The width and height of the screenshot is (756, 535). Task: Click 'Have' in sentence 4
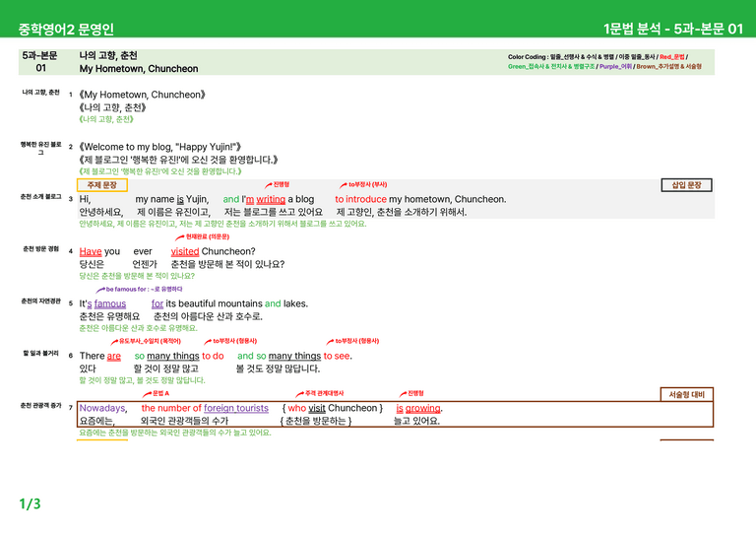click(x=91, y=251)
